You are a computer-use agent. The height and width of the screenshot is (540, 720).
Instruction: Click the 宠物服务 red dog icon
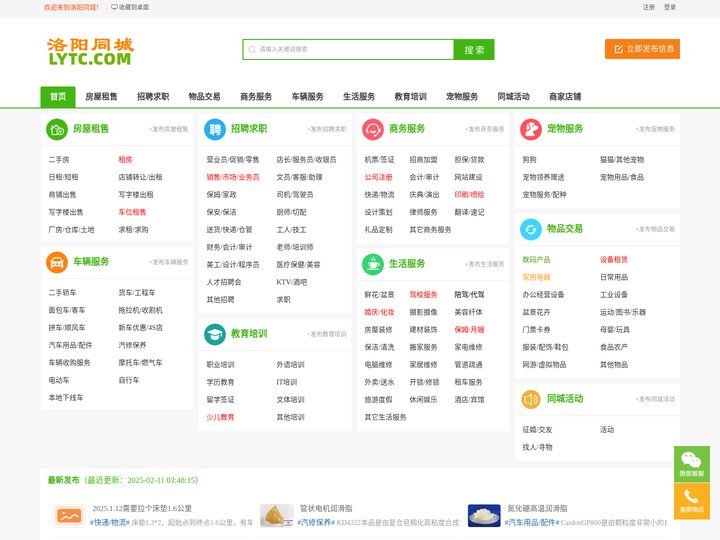(x=531, y=129)
